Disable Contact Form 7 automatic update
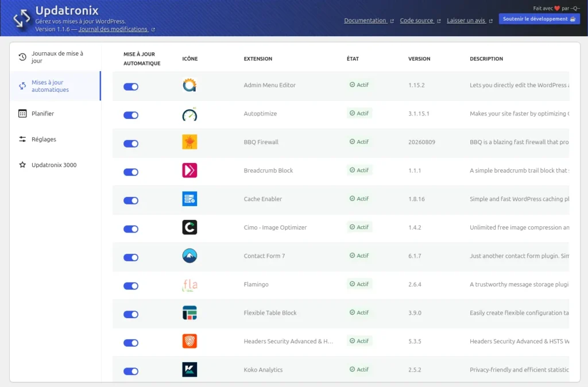The width and height of the screenshot is (588, 387). point(131,258)
